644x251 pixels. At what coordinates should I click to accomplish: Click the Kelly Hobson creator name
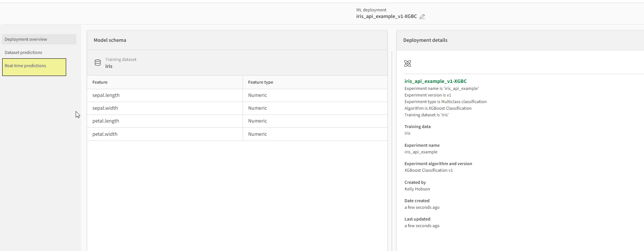click(417, 189)
